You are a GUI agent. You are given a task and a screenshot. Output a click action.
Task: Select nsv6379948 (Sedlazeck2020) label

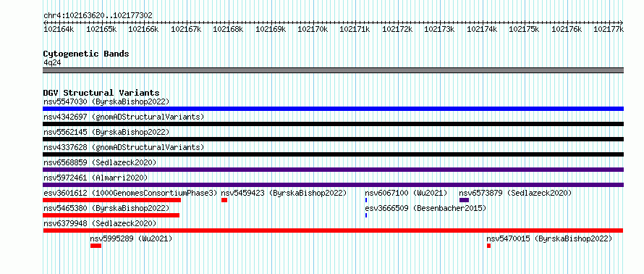(x=100, y=223)
